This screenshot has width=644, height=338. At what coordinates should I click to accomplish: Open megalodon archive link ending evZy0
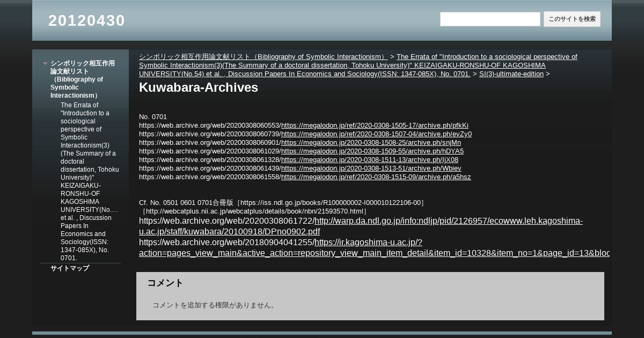[x=376, y=134]
